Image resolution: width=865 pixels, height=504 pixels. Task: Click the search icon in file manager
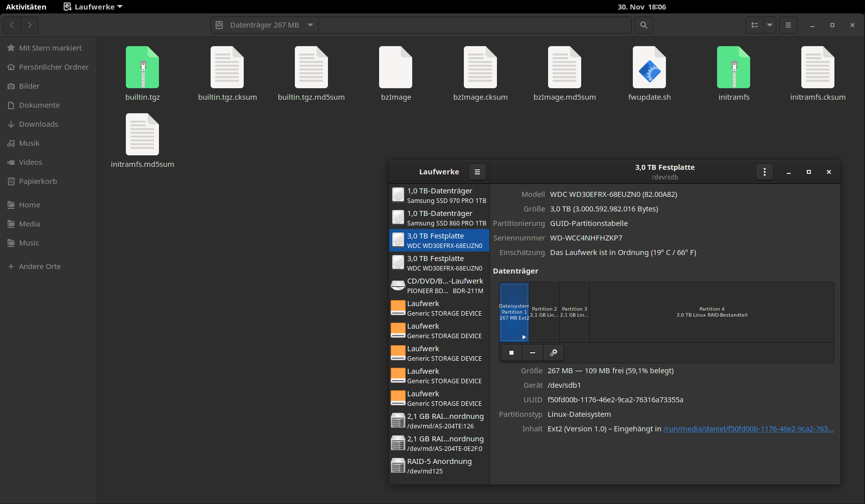coord(643,25)
